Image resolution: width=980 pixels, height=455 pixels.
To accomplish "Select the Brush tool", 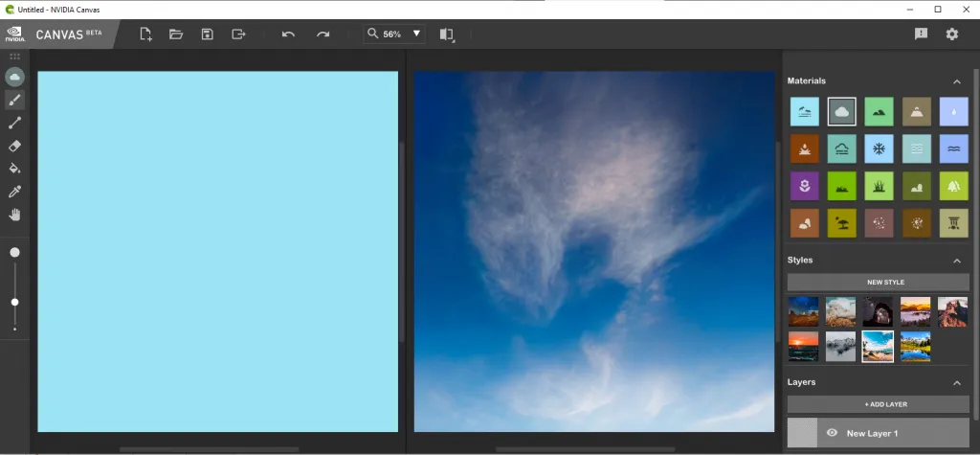I will coord(15,101).
